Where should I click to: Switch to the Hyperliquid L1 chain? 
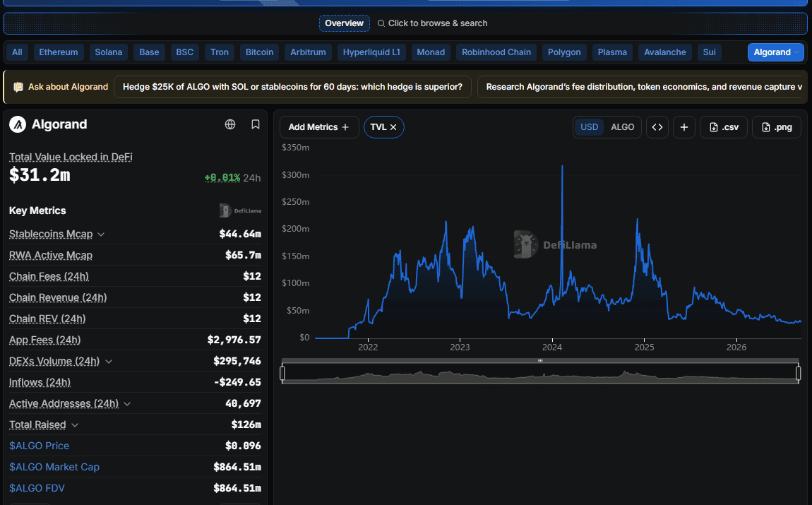[371, 52]
